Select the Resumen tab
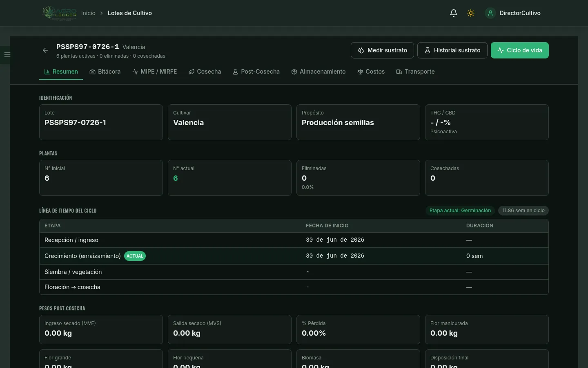 click(x=61, y=72)
